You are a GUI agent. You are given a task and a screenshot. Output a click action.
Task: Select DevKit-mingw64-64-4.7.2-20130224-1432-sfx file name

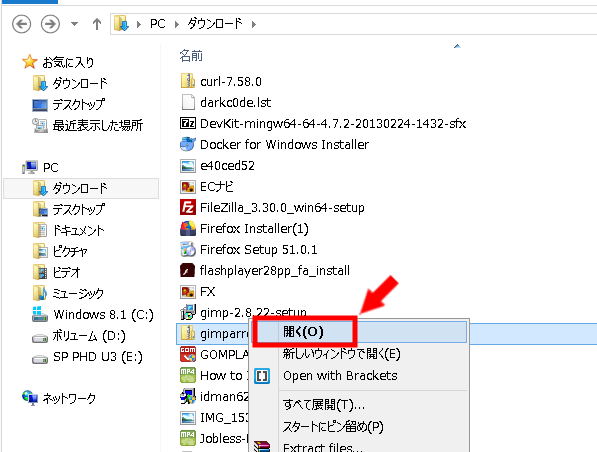[333, 123]
